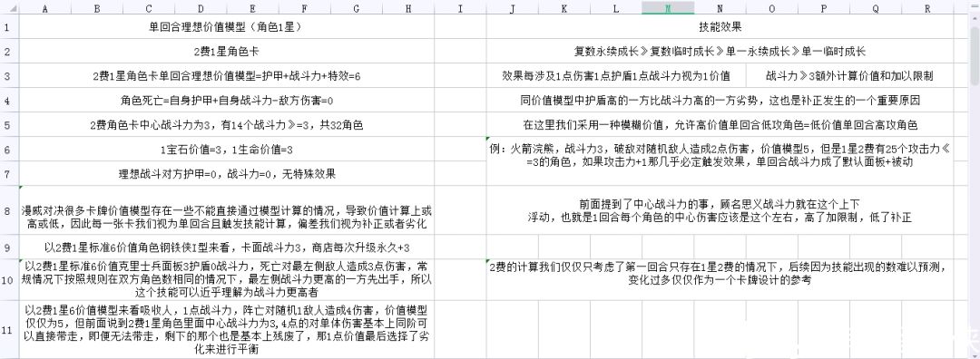
Task: Select column B header
Action: coord(96,8)
